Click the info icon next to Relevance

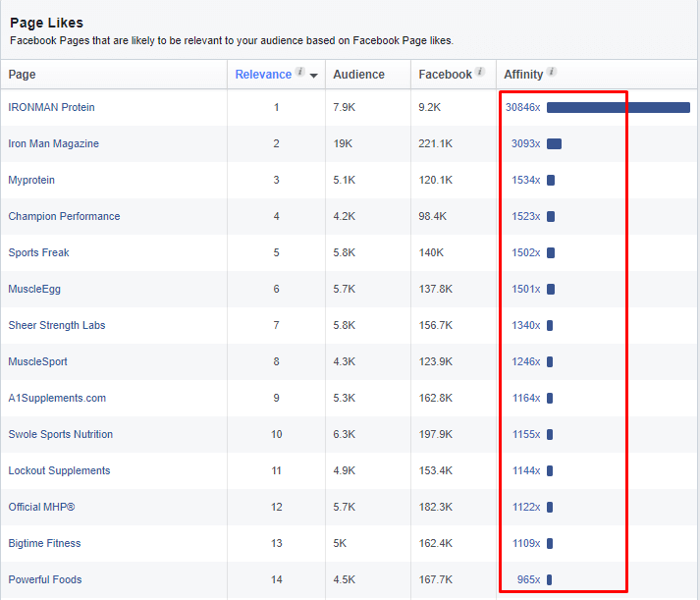300,72
